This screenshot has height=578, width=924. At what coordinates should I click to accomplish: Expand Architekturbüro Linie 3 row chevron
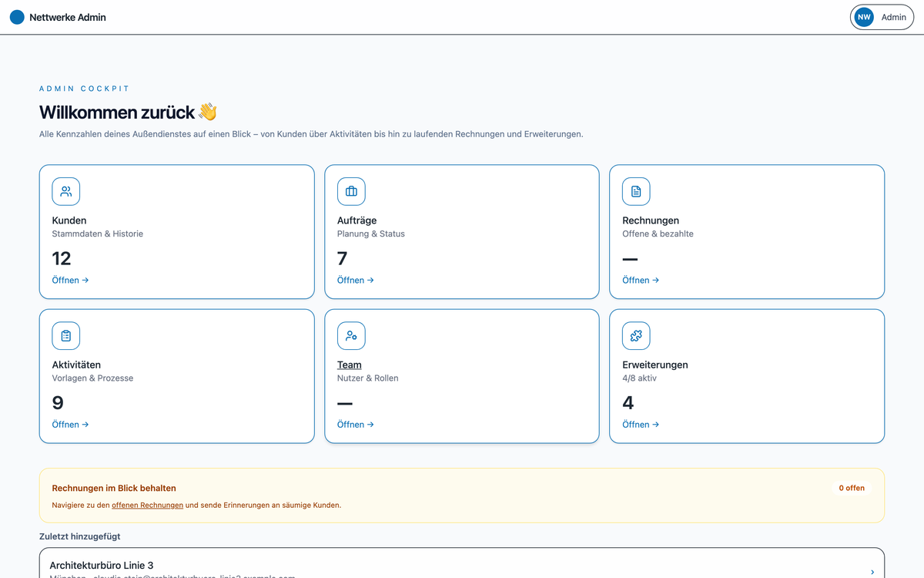coord(872,572)
